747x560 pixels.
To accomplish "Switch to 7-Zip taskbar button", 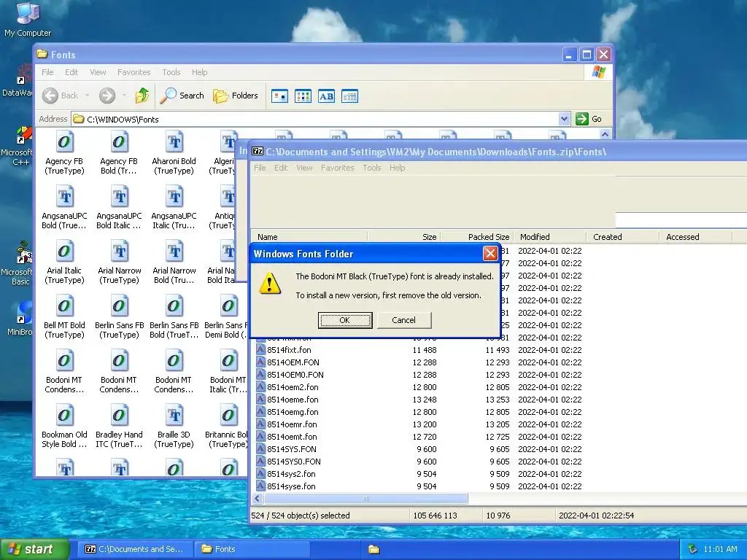I will pos(135,549).
